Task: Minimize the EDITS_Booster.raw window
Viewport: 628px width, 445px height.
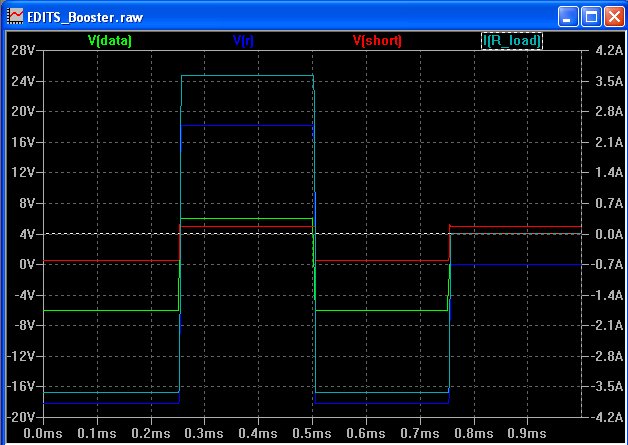Action: [x=569, y=16]
